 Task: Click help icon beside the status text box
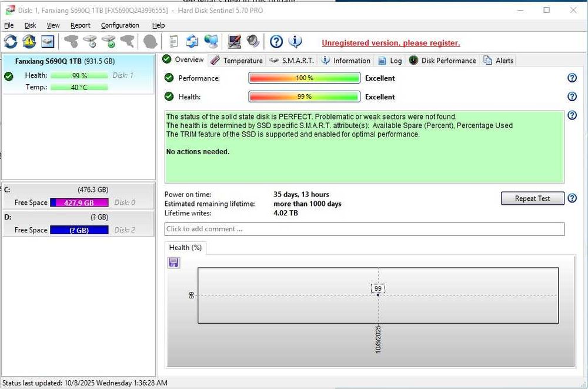coord(572,115)
